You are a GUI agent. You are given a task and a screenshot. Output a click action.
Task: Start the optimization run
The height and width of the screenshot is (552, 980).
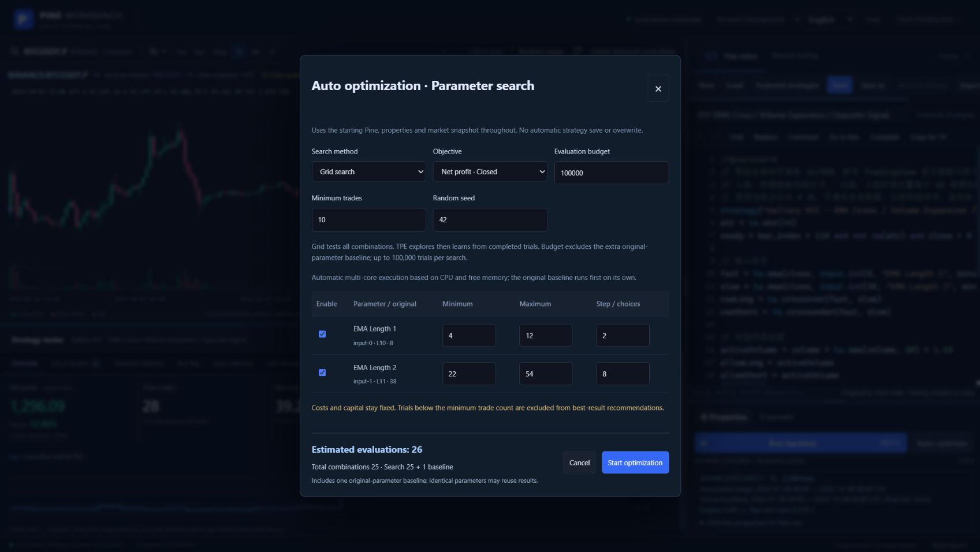click(635, 463)
